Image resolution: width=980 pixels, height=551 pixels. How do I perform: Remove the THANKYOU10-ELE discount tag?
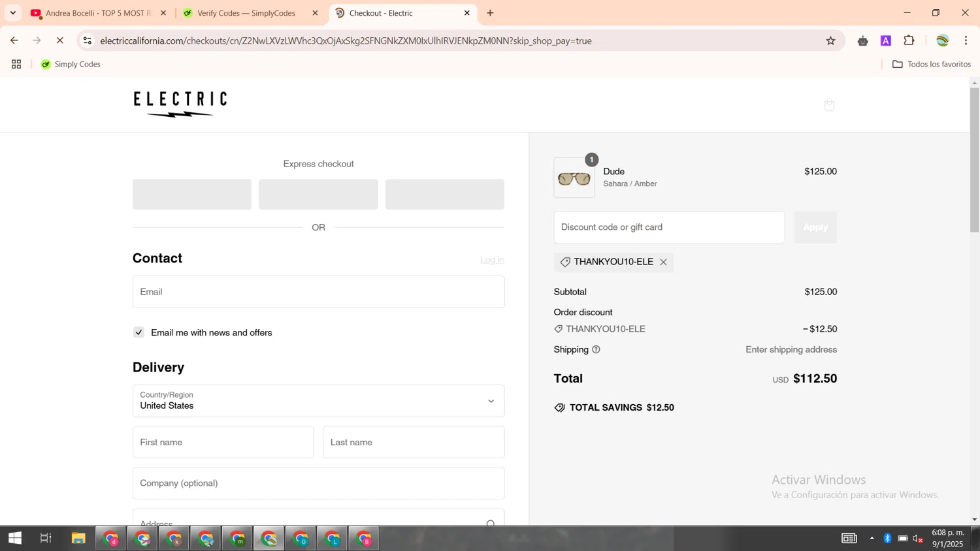[x=663, y=262]
